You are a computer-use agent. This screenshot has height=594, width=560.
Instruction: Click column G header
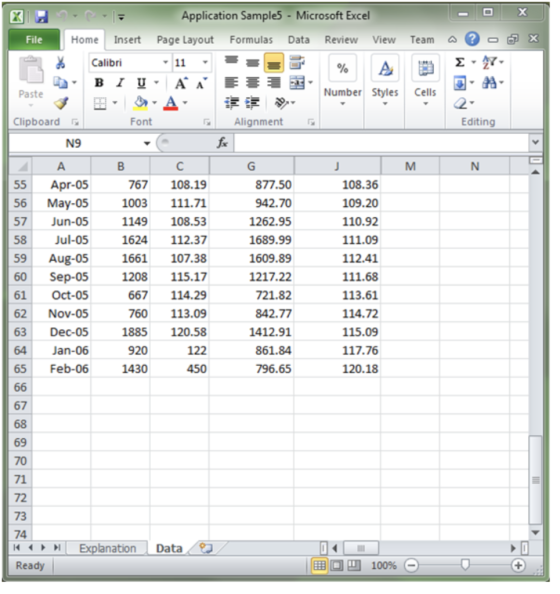tap(251, 166)
